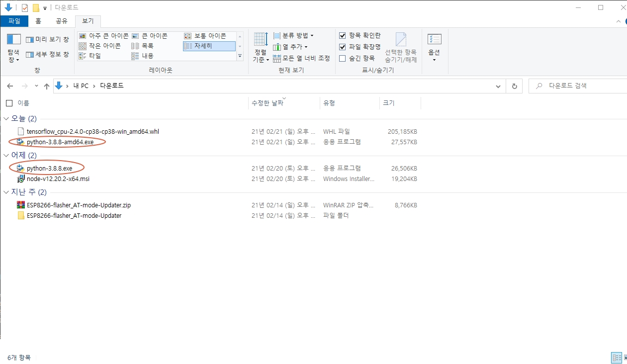This screenshot has width=627, height=364.
Task: Select ESP8266-flasher_AT-mode-Updater folder
Action: click(x=74, y=216)
